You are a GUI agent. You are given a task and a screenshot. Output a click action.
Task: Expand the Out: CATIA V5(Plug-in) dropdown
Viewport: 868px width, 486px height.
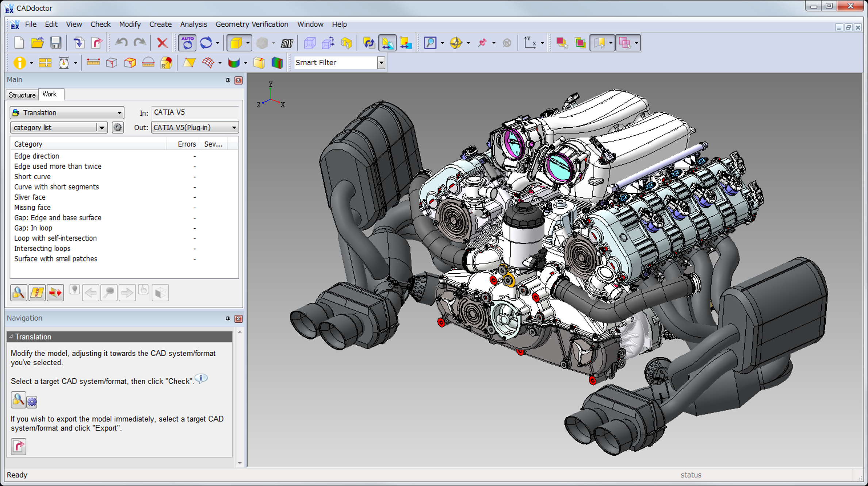234,128
